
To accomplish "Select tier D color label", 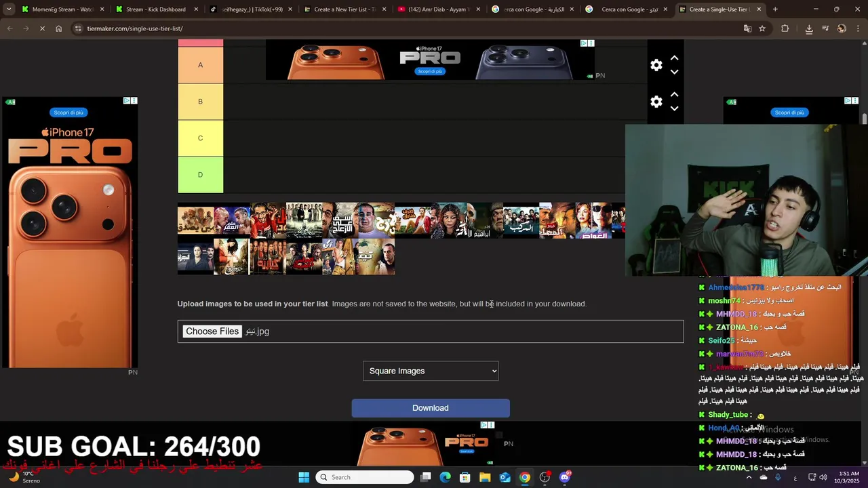I will coord(200,175).
